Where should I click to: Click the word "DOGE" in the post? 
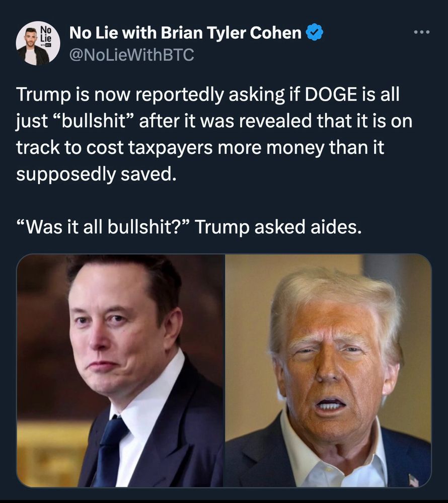pyautogui.click(x=331, y=95)
